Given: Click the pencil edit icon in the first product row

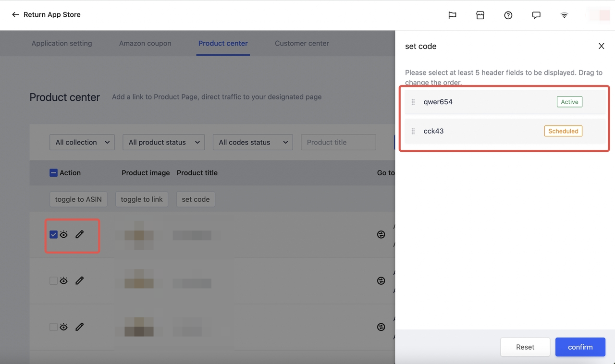Looking at the screenshot, I should click(80, 234).
